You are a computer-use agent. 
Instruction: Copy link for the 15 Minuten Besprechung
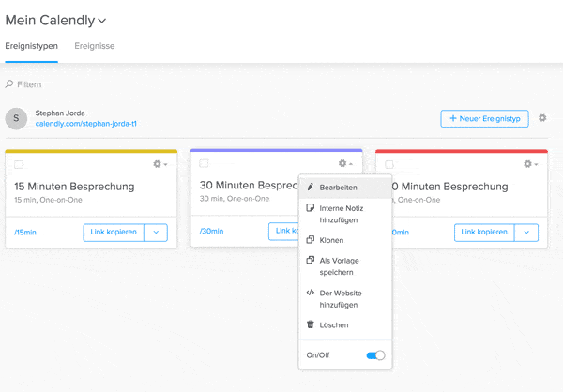click(114, 233)
